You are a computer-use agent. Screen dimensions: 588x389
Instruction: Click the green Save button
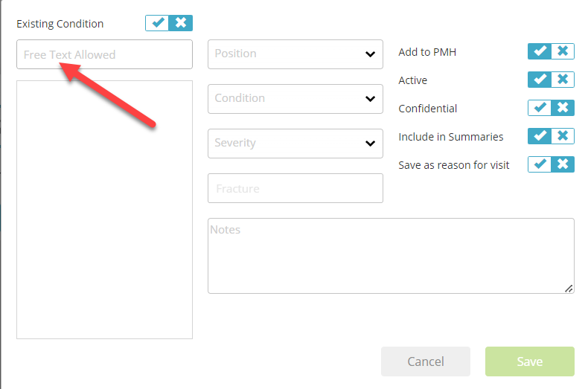(530, 361)
